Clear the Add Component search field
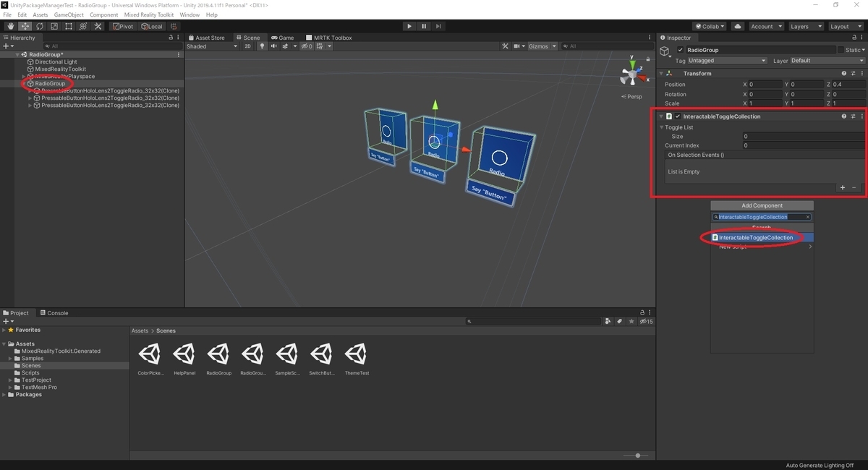This screenshot has width=868, height=470. (808, 217)
